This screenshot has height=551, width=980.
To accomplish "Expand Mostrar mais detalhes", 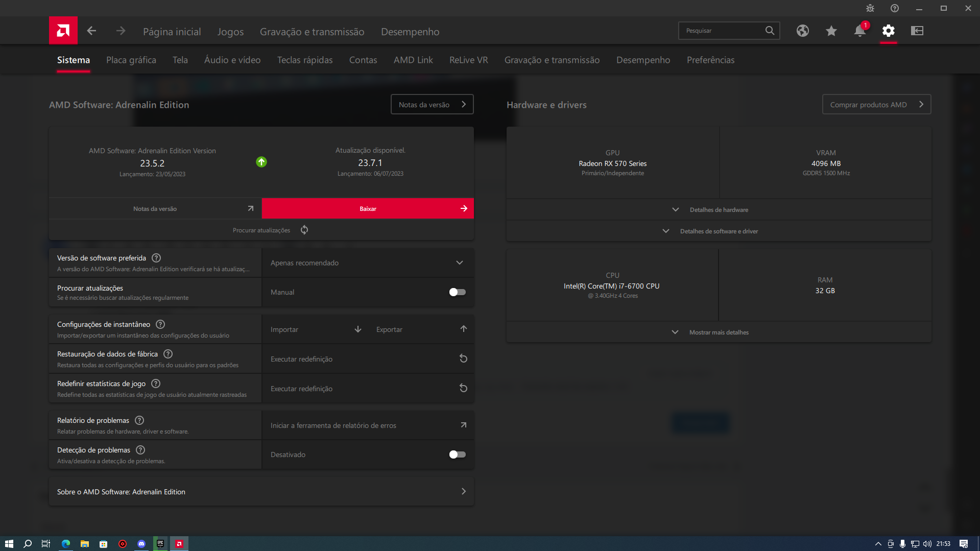I will click(719, 332).
